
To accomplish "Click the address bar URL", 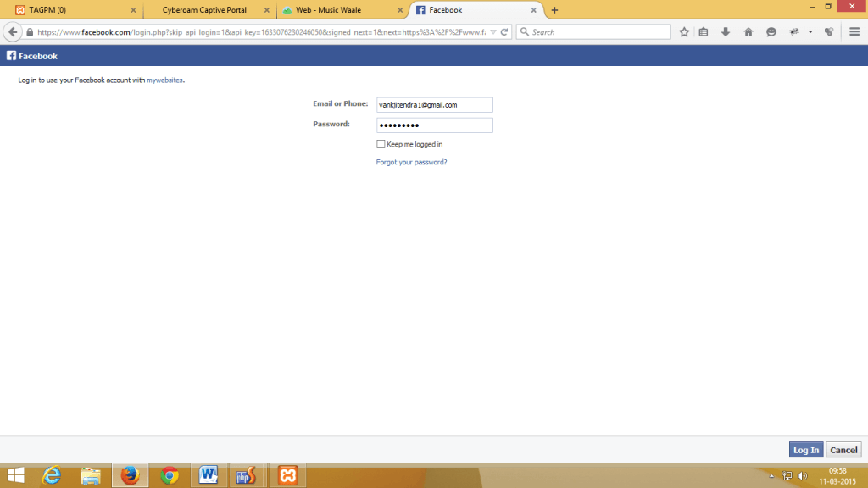I will pyautogui.click(x=261, y=32).
